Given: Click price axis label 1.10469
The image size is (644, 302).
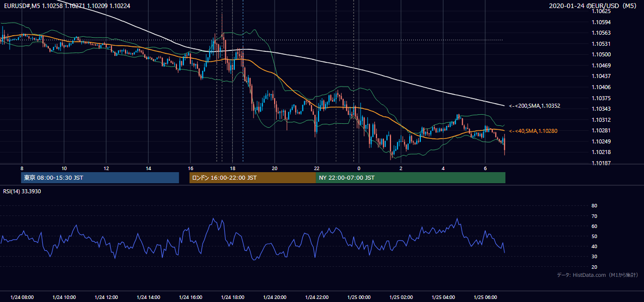Looking at the screenshot, I should tap(601, 65).
